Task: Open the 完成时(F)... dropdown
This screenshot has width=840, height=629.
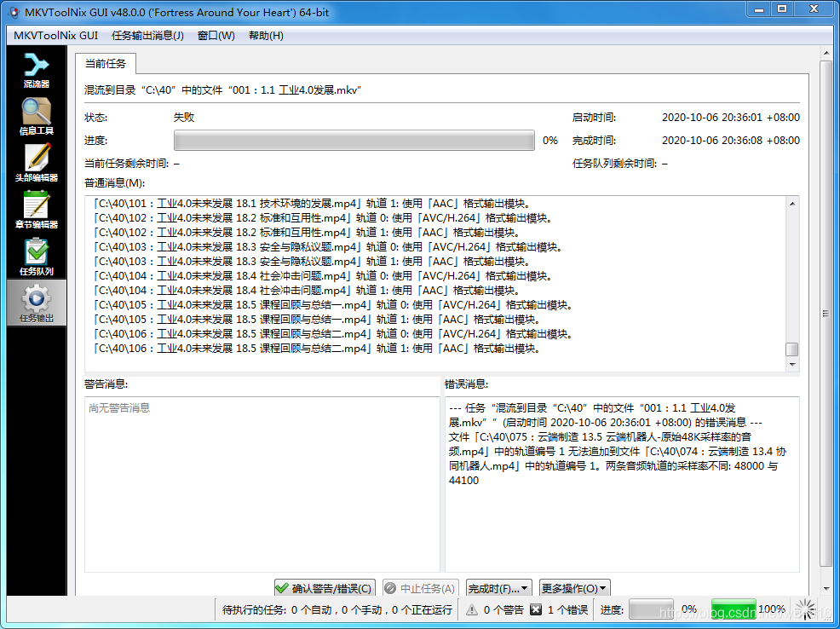Action: pos(498,588)
